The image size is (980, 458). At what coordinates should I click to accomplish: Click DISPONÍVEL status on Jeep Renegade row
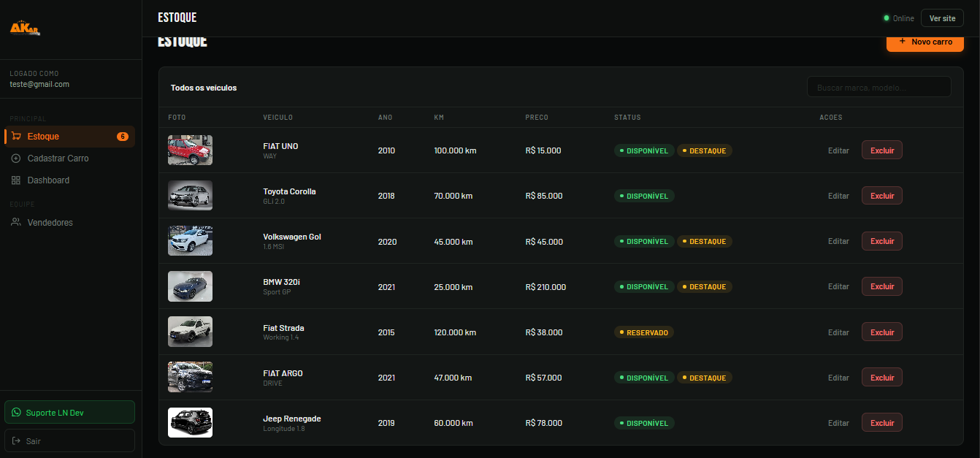pyautogui.click(x=644, y=423)
